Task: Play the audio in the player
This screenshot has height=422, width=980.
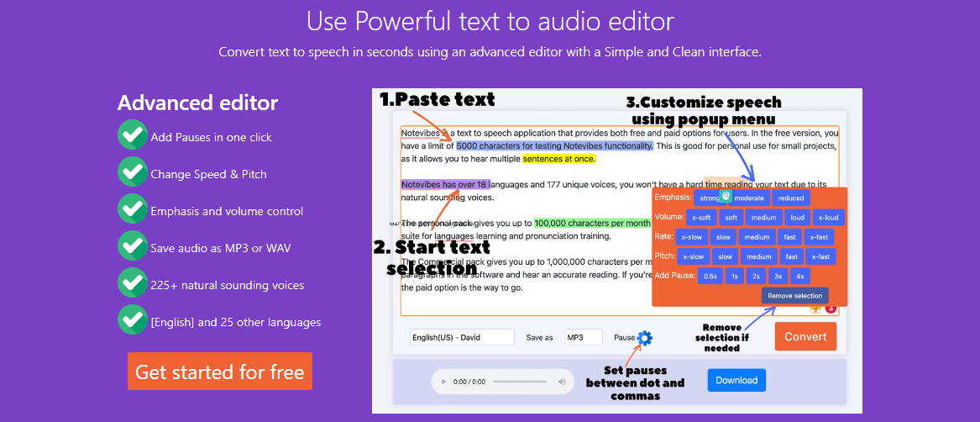Action: click(443, 382)
